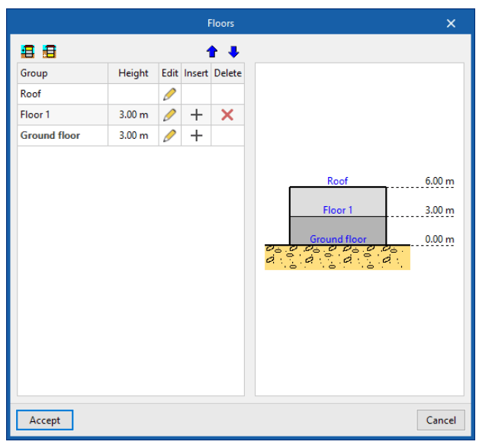This screenshot has height=448, width=479.
Task: Click the Group column header
Action: point(63,73)
